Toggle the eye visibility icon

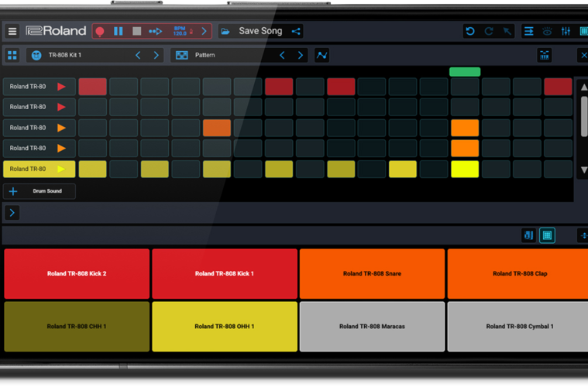pos(547,31)
